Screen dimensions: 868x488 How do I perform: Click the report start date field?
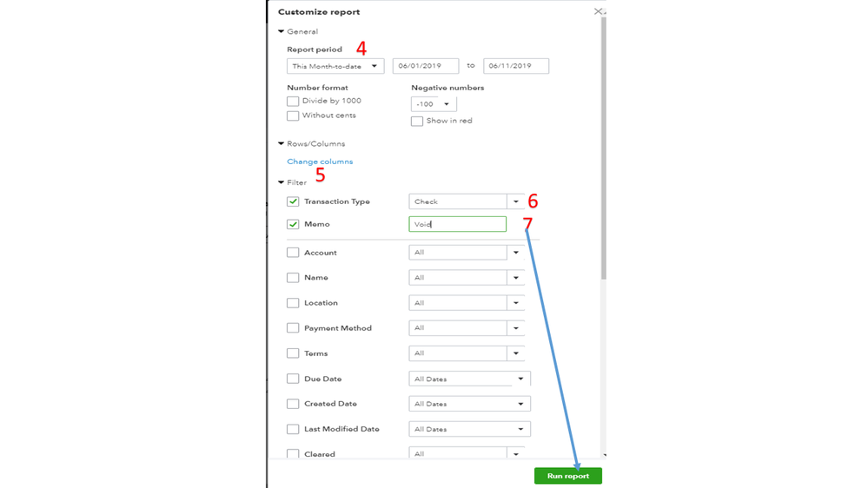[425, 66]
